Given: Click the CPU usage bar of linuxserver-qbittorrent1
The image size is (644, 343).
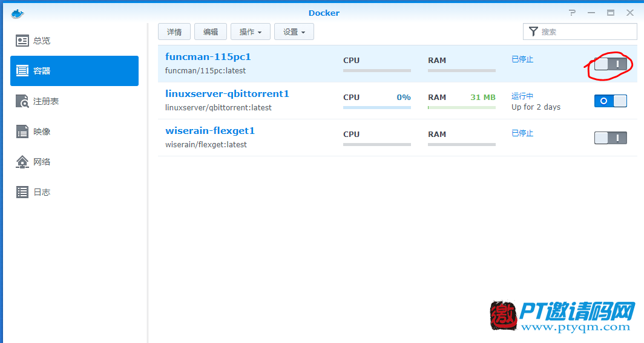Looking at the screenshot, I should (x=377, y=108).
